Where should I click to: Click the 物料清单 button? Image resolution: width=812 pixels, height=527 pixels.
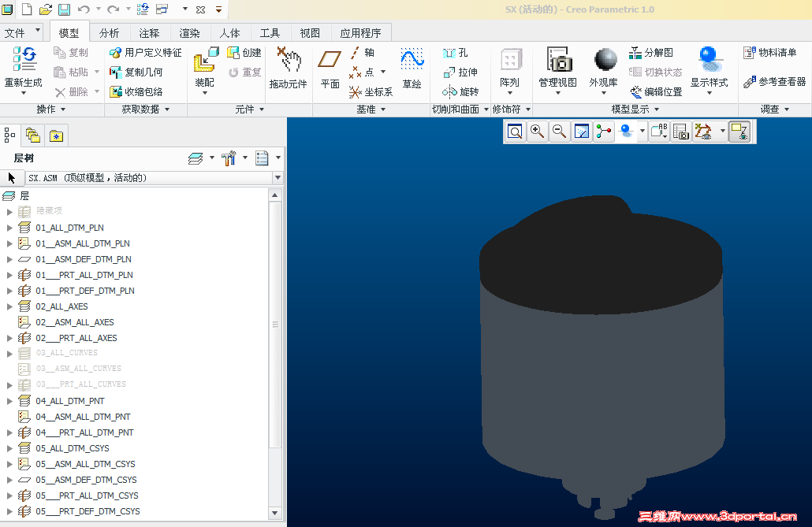click(x=769, y=53)
